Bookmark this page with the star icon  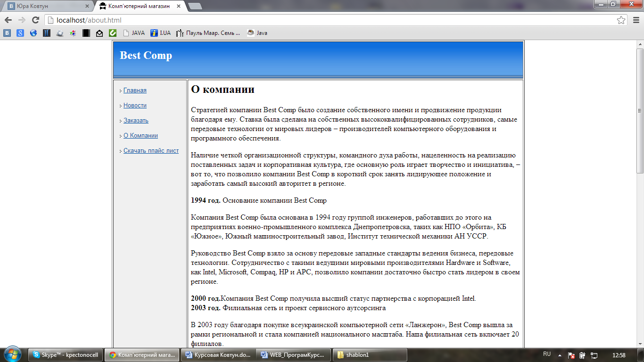point(621,20)
